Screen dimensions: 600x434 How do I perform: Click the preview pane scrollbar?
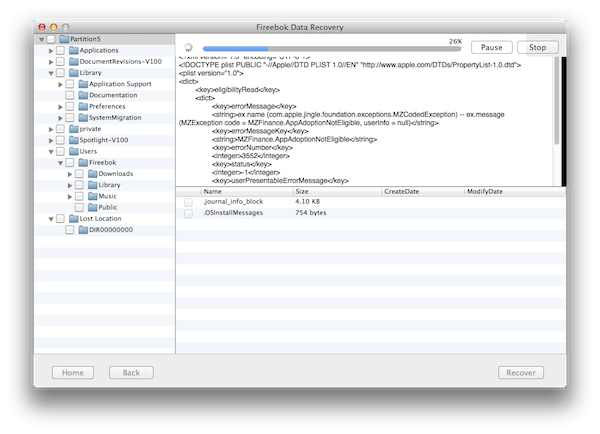pyautogui.click(x=557, y=101)
